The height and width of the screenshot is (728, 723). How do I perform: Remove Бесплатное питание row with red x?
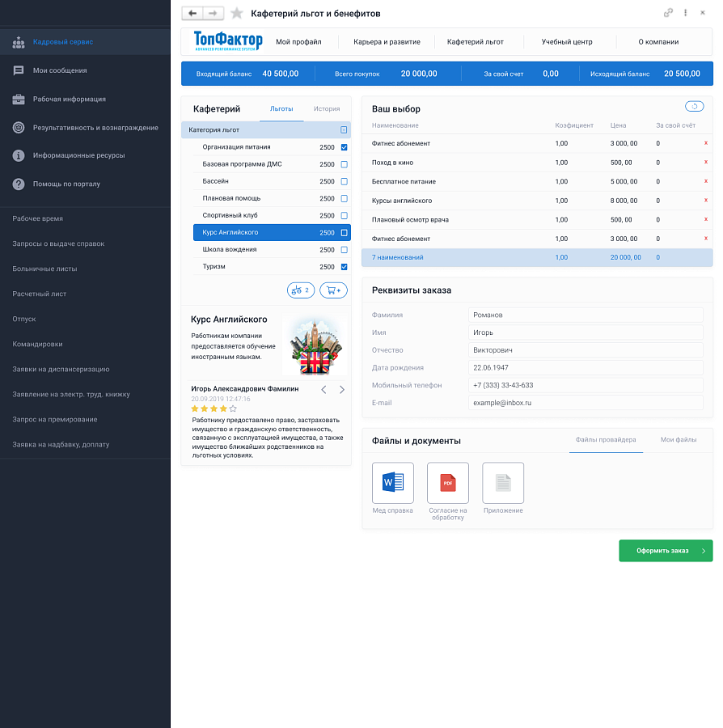tap(706, 181)
